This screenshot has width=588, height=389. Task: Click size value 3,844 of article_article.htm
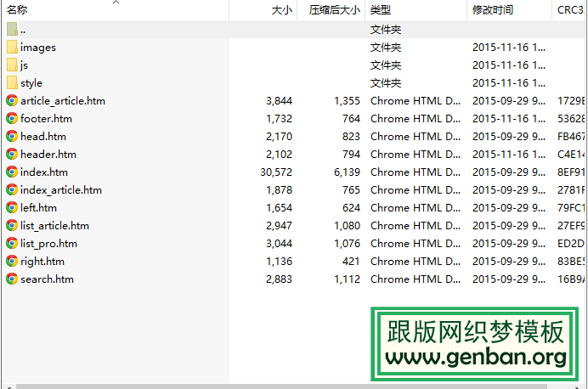279,101
